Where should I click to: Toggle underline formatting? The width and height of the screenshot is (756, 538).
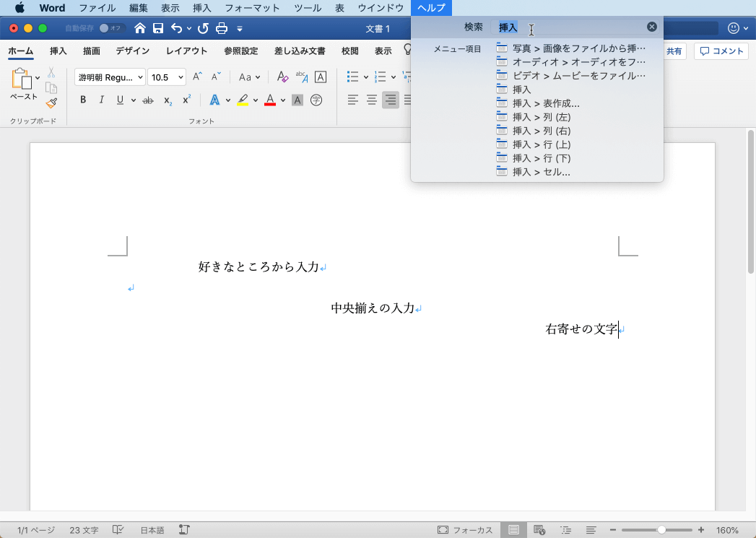pyautogui.click(x=120, y=100)
